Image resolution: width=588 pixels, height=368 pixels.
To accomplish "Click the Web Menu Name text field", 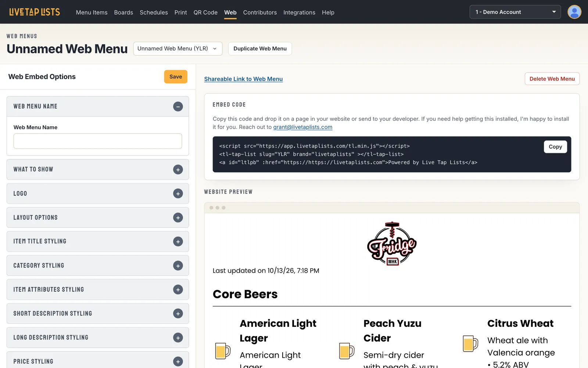I will coord(98,141).
